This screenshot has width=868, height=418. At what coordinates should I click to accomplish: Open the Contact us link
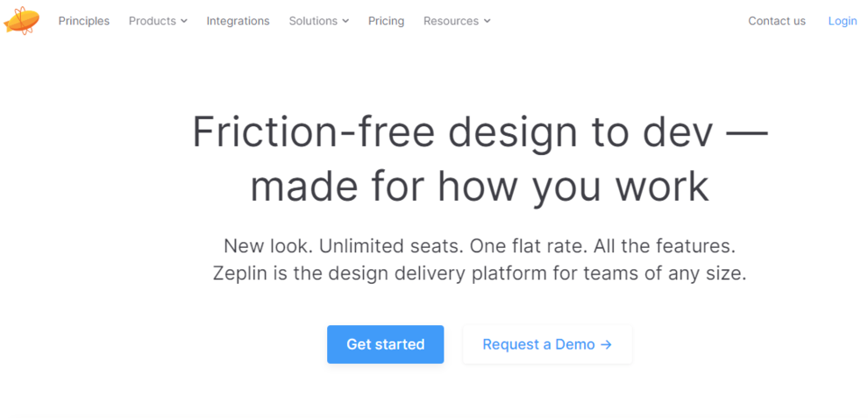777,21
